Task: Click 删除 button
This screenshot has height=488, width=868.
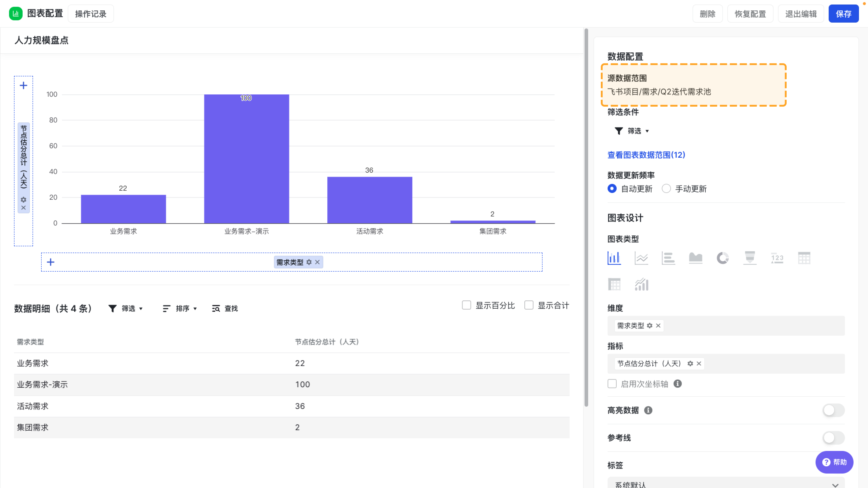Action: tap(708, 14)
